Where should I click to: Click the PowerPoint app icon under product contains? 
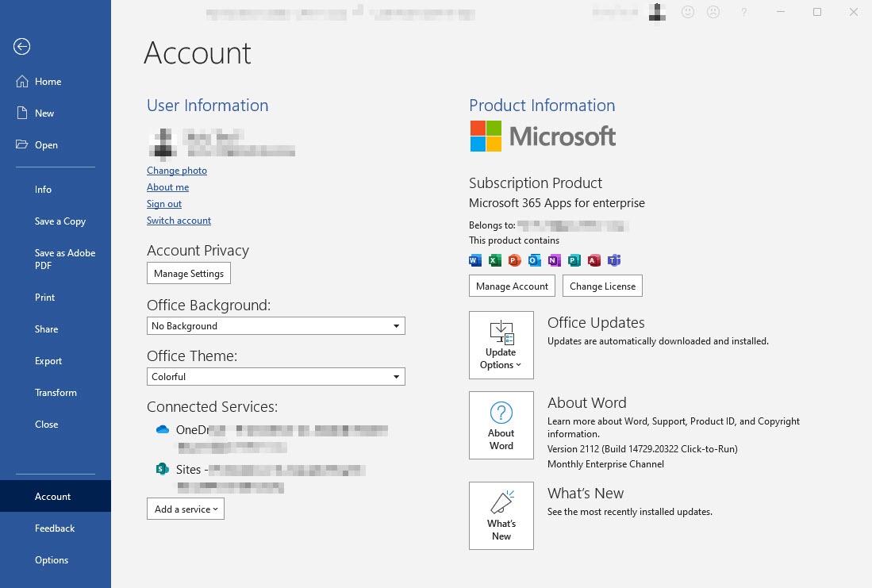click(515, 260)
